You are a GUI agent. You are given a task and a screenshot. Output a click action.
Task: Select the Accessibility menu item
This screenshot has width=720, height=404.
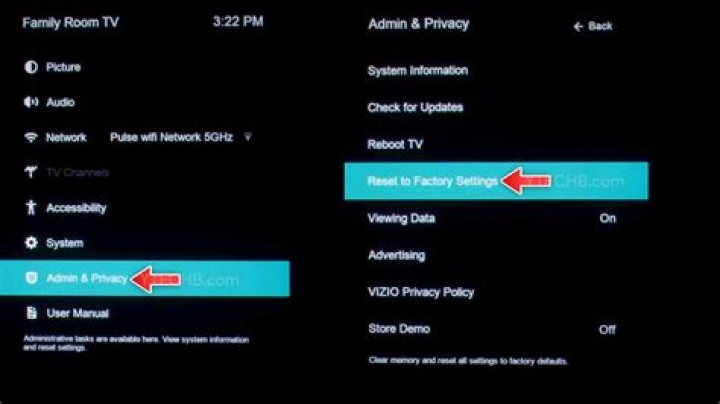coord(76,208)
